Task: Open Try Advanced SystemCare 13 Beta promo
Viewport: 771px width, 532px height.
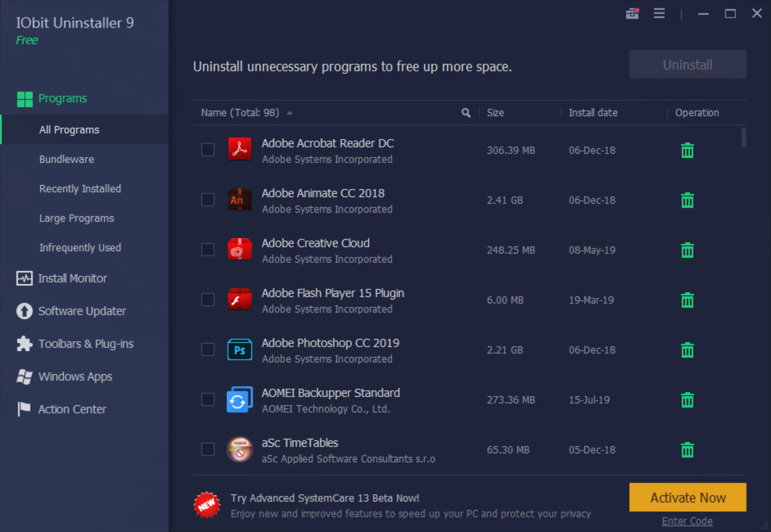Action: pyautogui.click(x=325, y=498)
